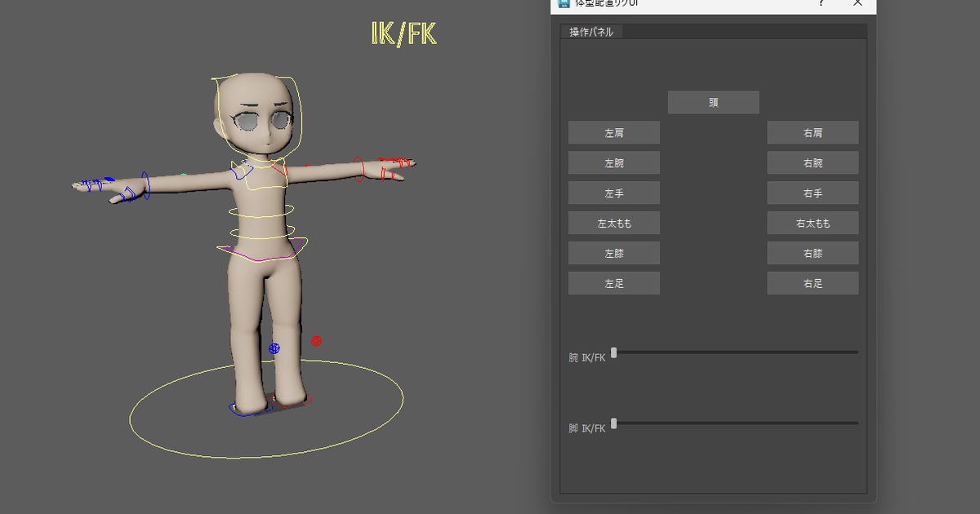Click the 腕 IK/FK label
The image size is (980, 514).
[x=587, y=357]
